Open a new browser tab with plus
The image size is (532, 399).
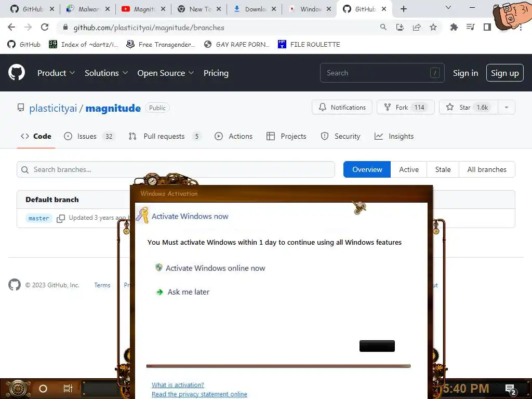click(x=403, y=9)
